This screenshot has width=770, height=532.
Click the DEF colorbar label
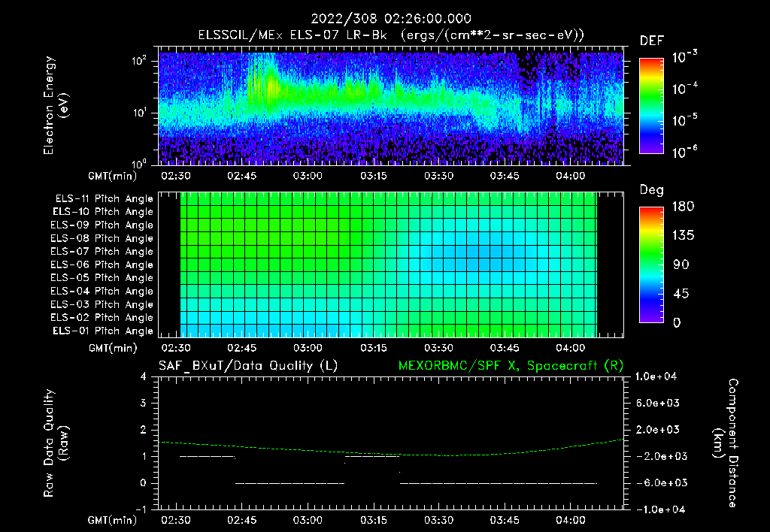(x=652, y=41)
